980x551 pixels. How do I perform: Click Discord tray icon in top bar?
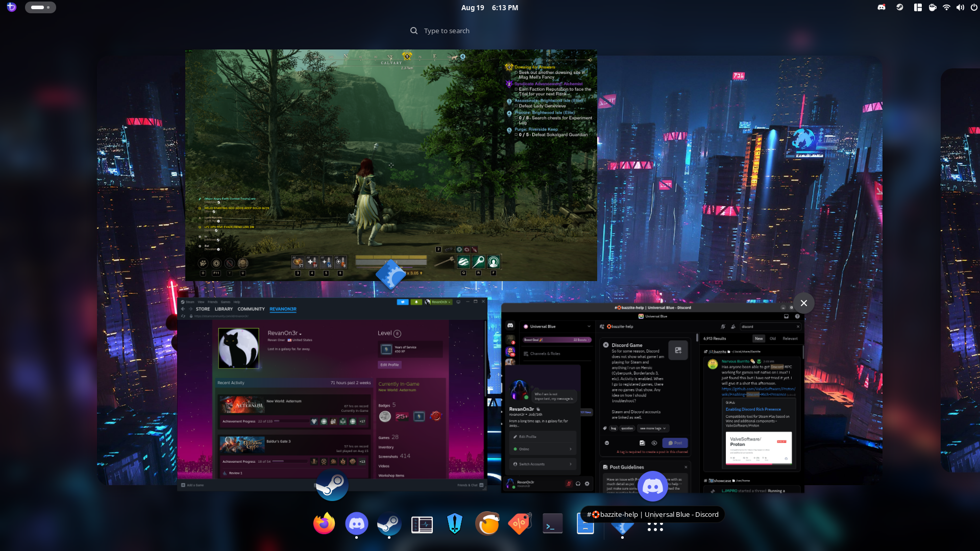881,8
